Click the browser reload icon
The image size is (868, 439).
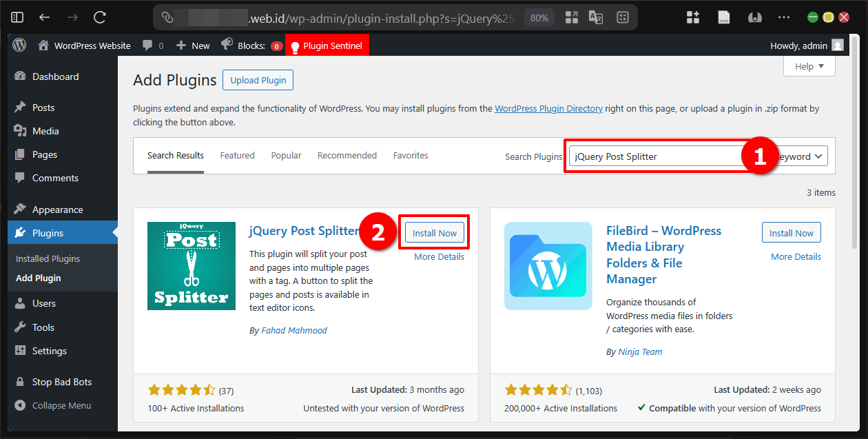click(99, 17)
